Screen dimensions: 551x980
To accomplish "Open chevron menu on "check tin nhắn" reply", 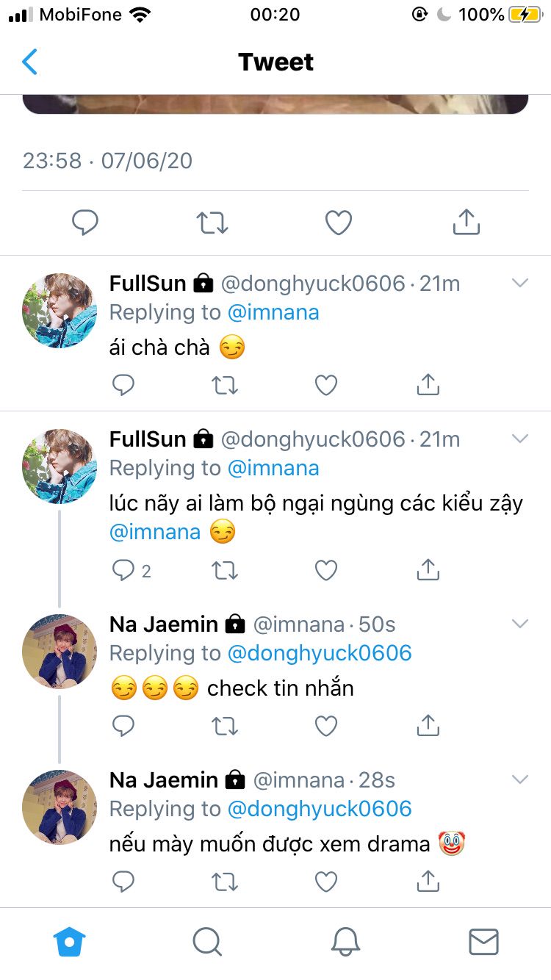I will coord(520,624).
